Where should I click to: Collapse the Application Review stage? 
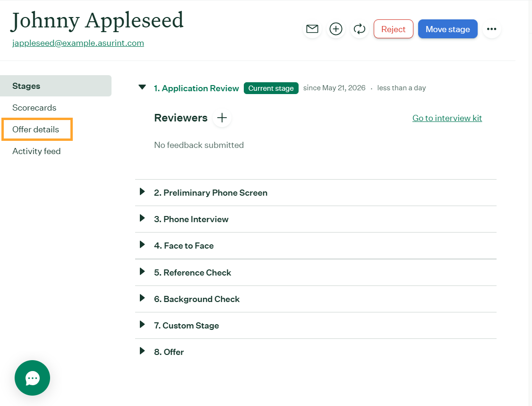coord(142,87)
